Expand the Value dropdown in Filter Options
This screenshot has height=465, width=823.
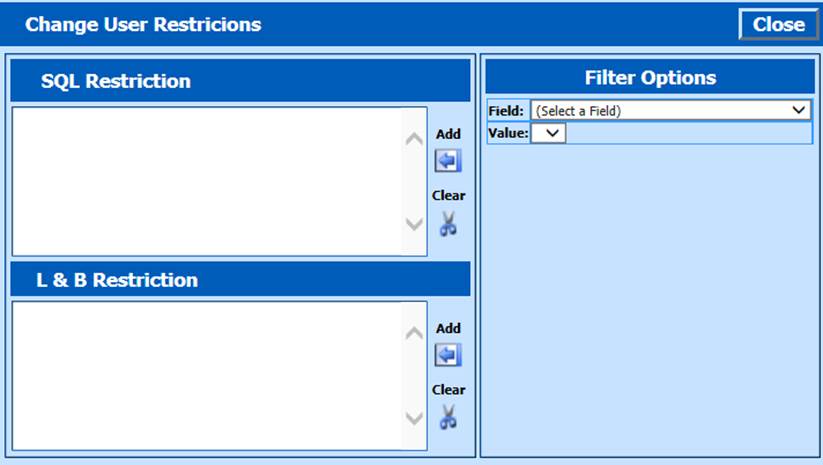[549, 133]
